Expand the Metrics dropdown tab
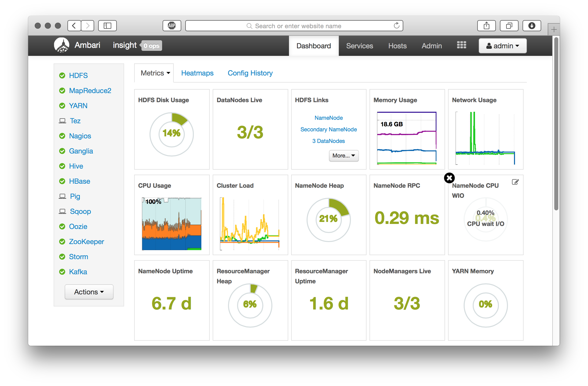This screenshot has width=588, height=386. pos(155,73)
